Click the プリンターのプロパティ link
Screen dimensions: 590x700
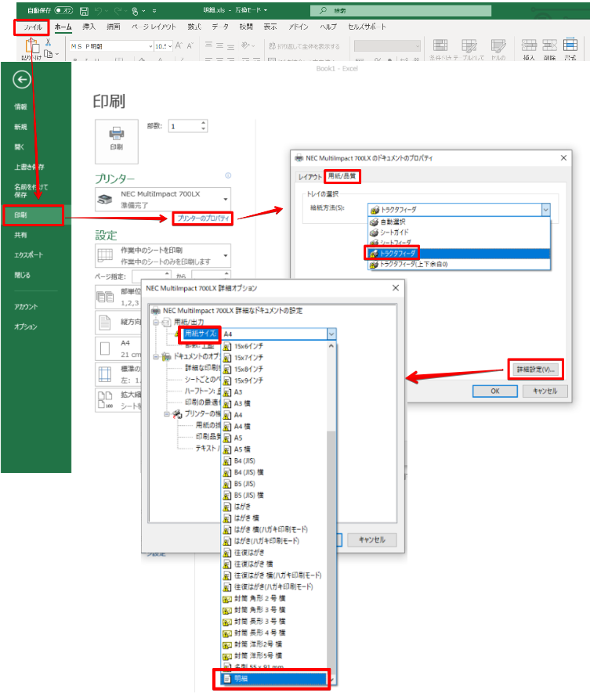click(x=203, y=218)
